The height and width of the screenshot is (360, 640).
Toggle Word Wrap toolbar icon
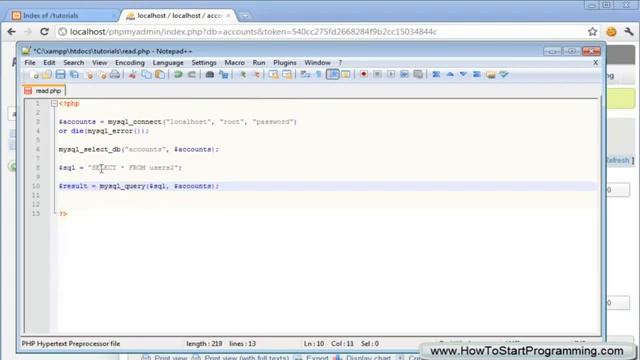click(305, 75)
